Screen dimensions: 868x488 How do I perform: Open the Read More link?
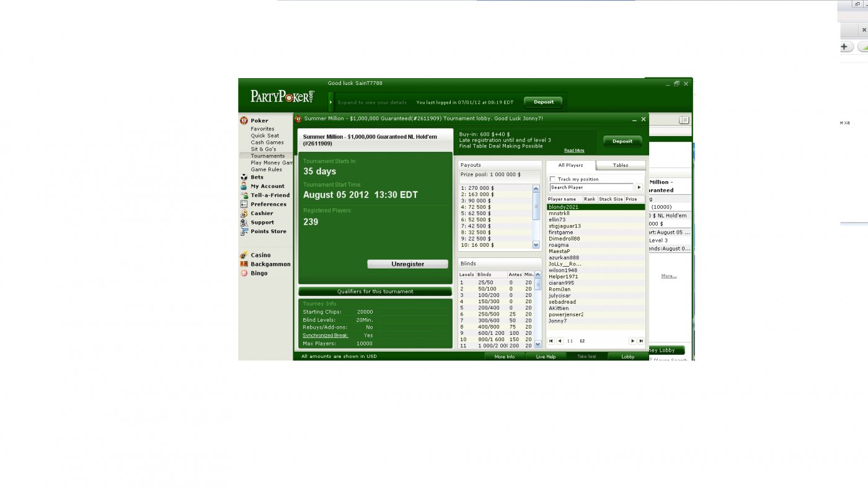coord(574,151)
